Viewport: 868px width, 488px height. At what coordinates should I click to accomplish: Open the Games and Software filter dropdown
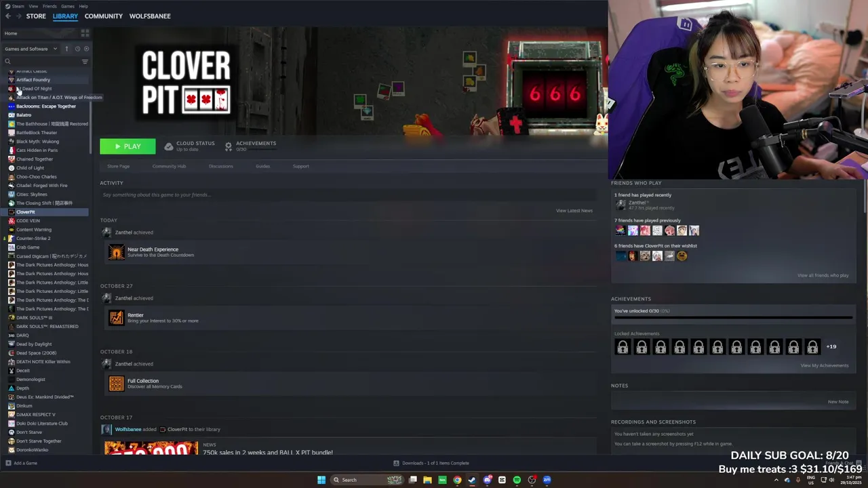tap(31, 49)
